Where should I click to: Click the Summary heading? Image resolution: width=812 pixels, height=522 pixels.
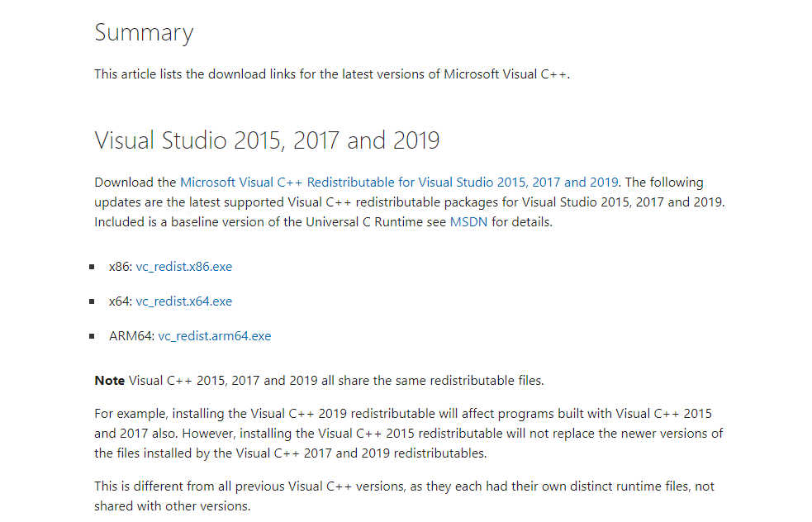(144, 33)
